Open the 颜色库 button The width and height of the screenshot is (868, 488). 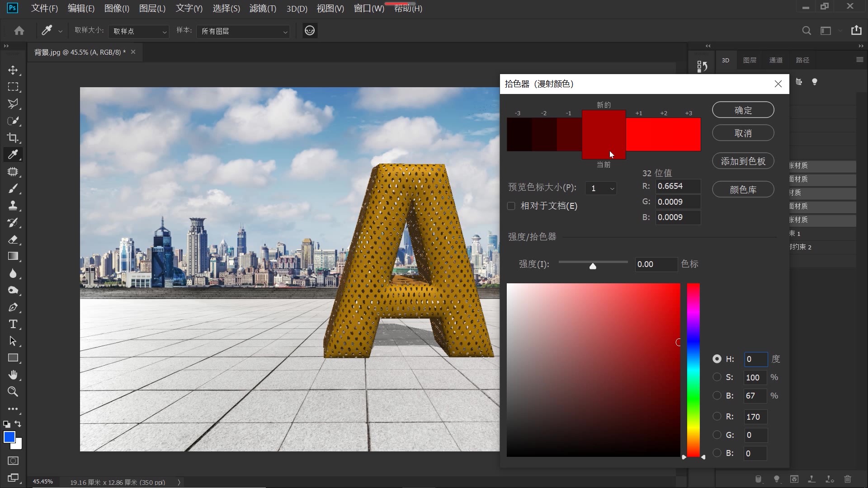click(743, 189)
